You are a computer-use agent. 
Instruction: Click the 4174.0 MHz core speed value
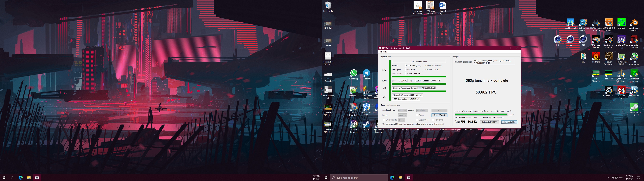pos(411,70)
